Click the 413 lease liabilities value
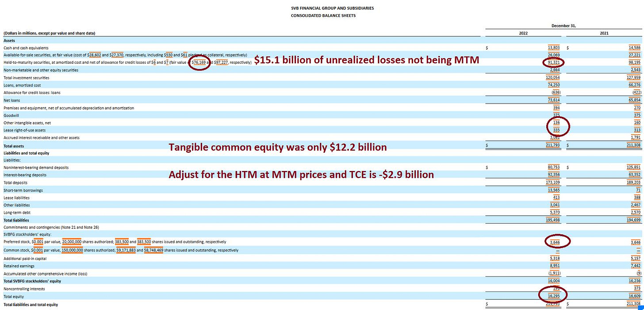The width and height of the screenshot is (644, 310). point(556,198)
